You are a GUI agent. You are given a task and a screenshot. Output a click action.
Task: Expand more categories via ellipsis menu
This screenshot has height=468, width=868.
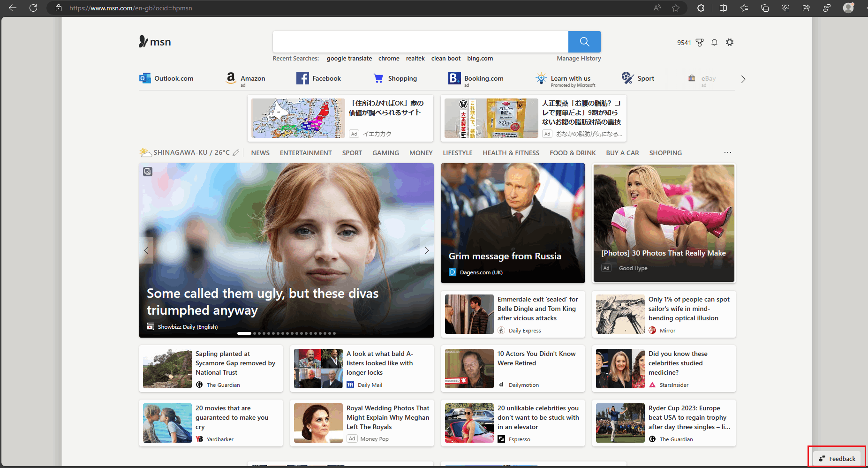tap(727, 152)
